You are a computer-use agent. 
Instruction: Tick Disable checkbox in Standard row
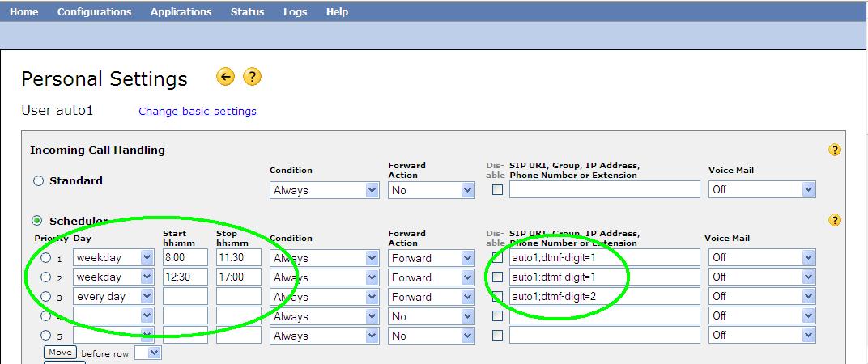click(x=497, y=190)
